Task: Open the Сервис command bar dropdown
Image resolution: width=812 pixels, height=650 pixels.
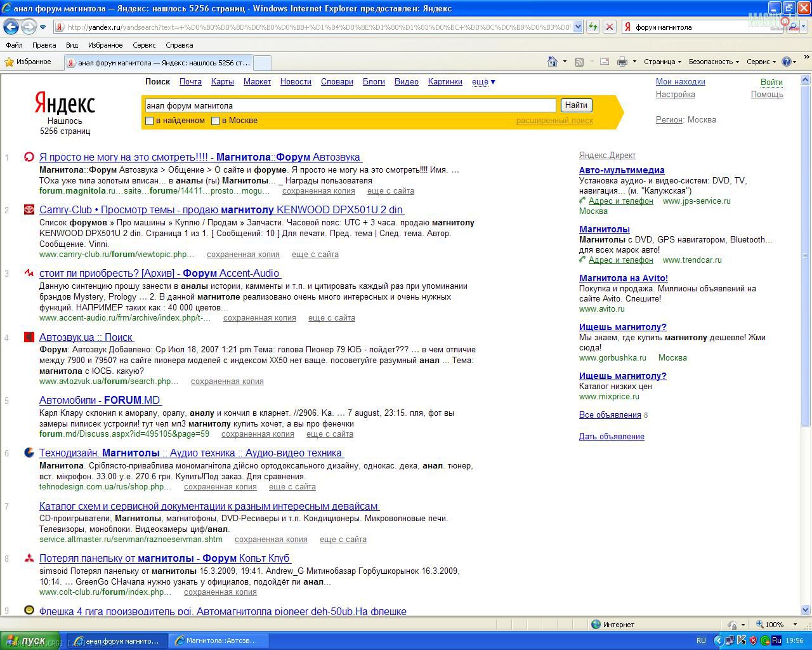Action: click(x=761, y=62)
